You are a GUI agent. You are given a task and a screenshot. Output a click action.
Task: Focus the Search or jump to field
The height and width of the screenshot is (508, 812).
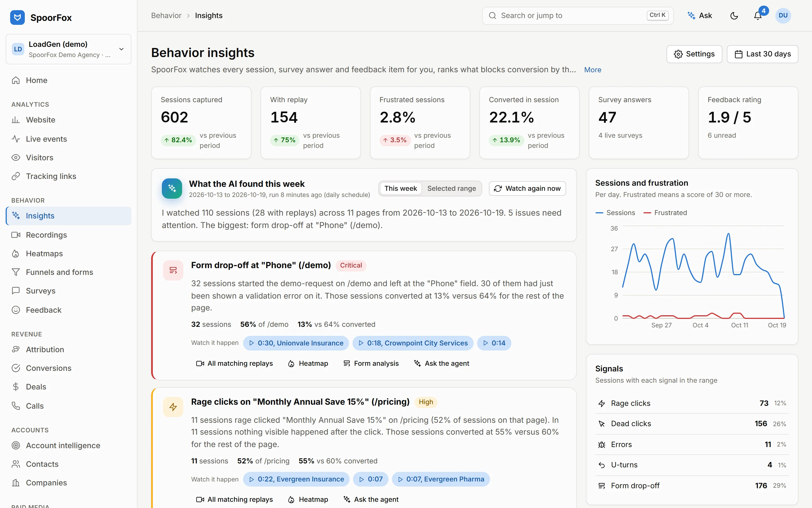[578, 16]
